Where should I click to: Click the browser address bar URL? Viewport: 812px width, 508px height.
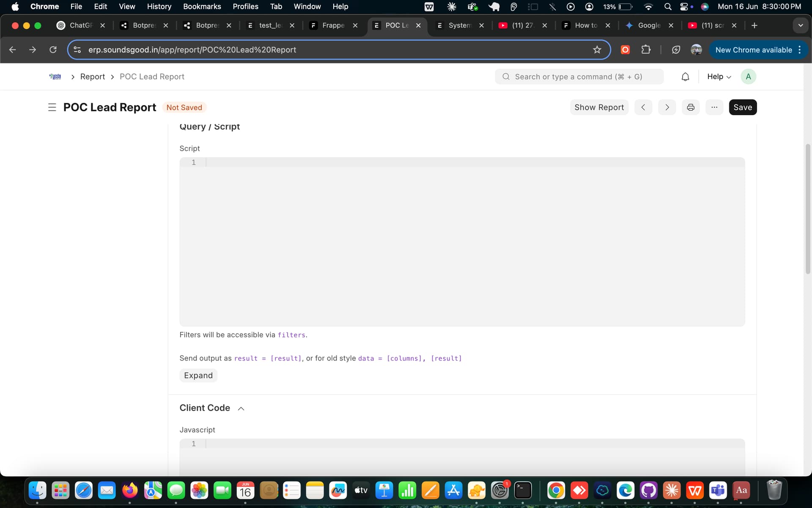pos(192,50)
